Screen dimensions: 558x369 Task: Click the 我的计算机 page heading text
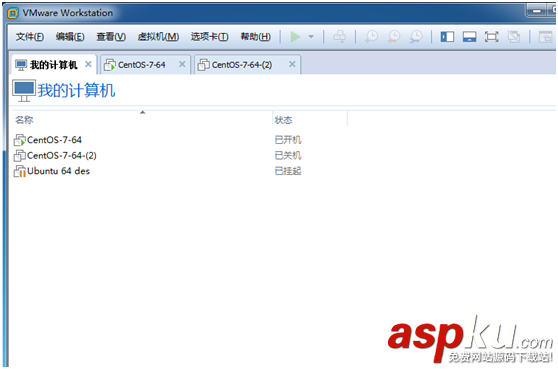[x=76, y=90]
